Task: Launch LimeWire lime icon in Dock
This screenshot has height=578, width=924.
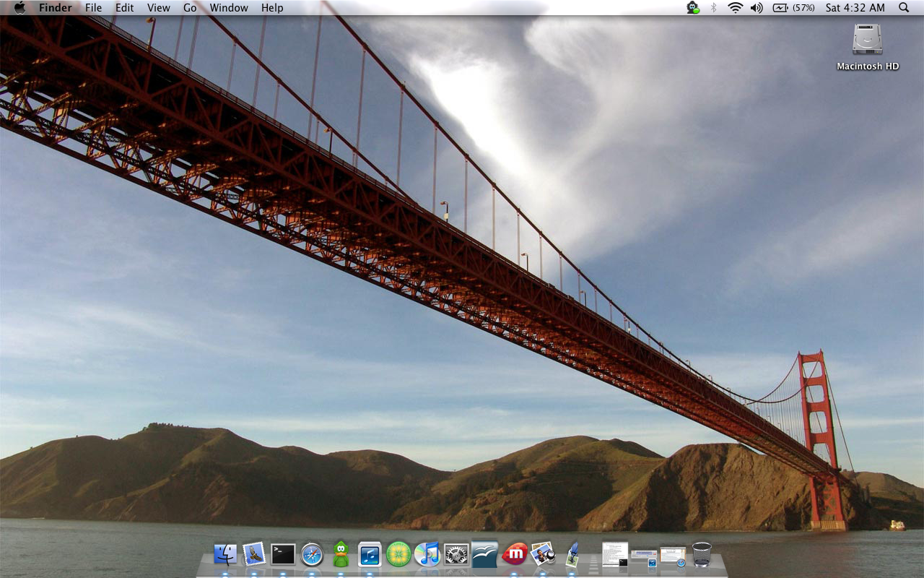Action: (x=398, y=554)
